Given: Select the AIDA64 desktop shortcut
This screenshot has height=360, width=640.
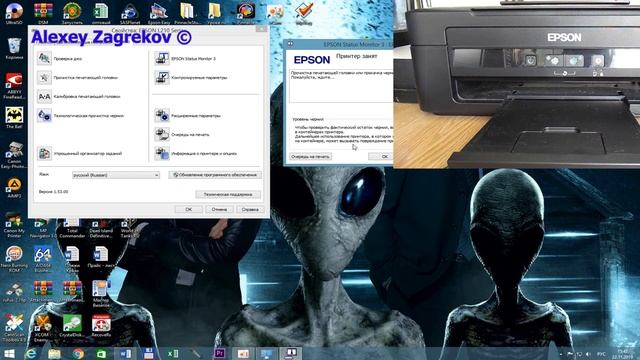Looking at the screenshot, I should point(43,260).
